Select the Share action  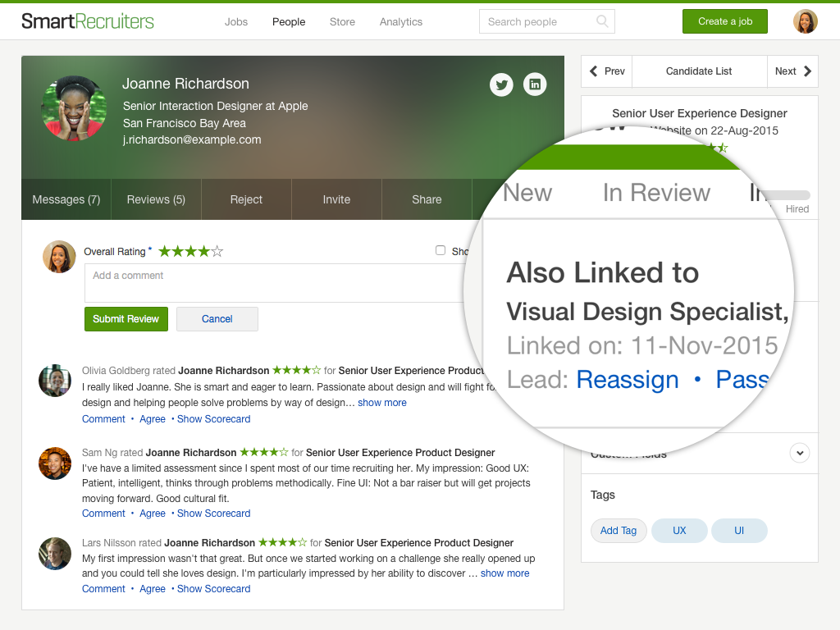pos(427,199)
